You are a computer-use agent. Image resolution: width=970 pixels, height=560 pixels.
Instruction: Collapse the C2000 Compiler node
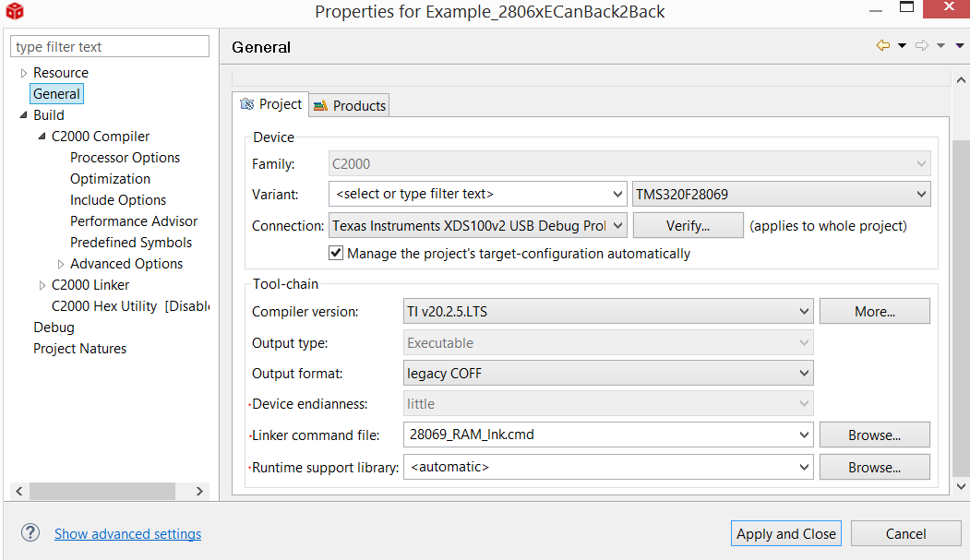click(42, 136)
